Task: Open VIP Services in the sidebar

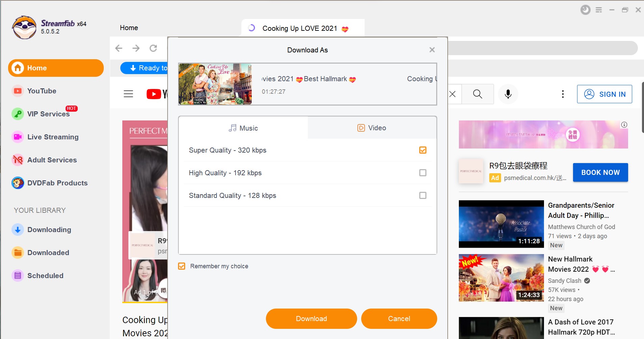Action: (48, 114)
